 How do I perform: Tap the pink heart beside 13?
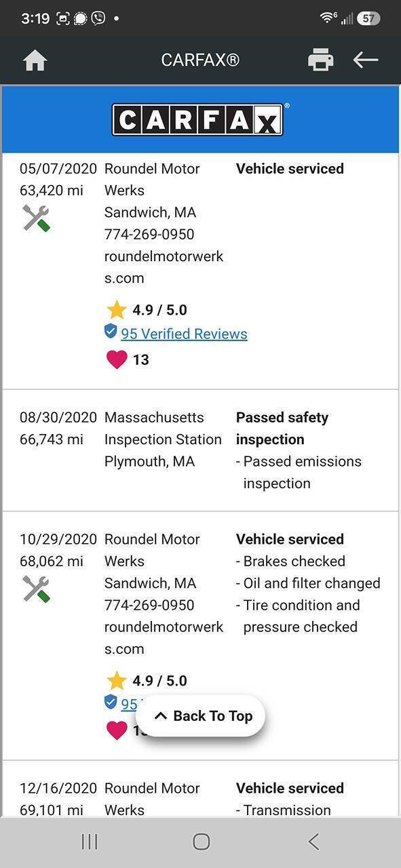tap(117, 359)
